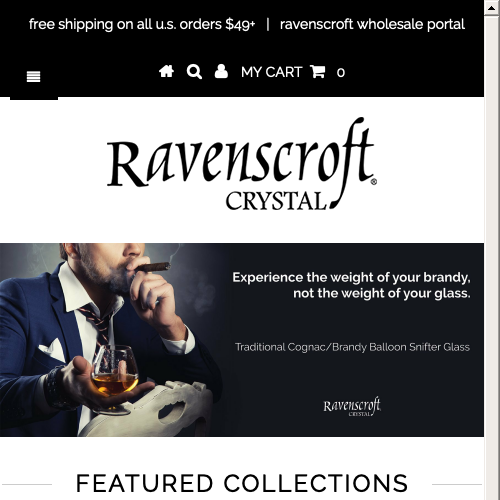Viewport: 500px width, 500px height.
Task: Click the brandy snifter glass in banner photo
Action: coord(115,379)
